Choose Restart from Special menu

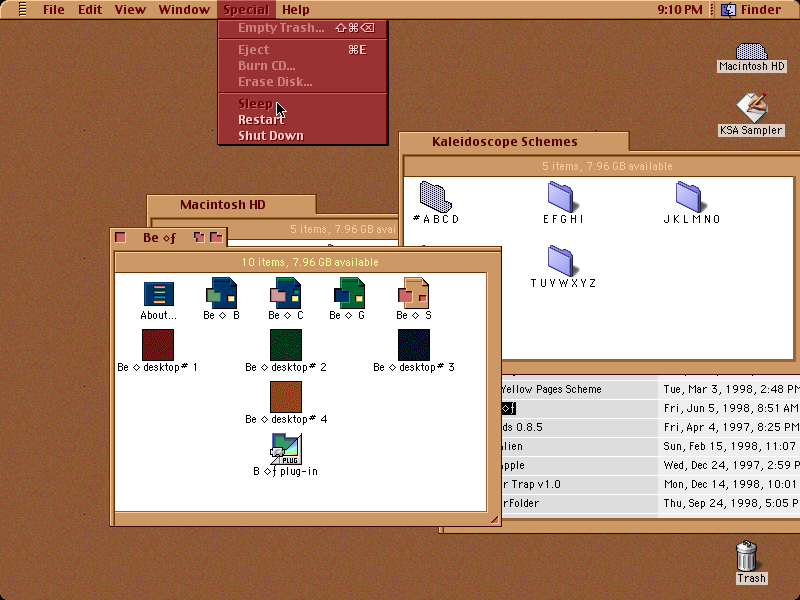pyautogui.click(x=303, y=119)
